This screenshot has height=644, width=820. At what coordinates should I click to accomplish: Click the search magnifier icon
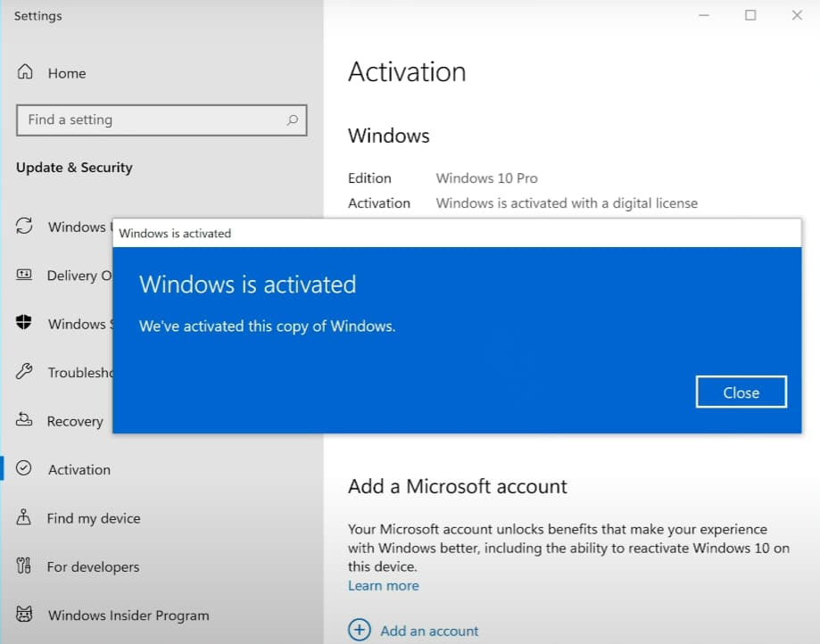pos(292,120)
